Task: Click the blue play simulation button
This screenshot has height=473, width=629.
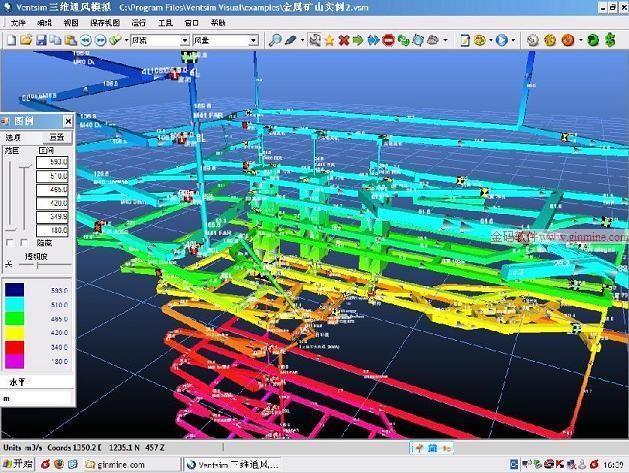Action: click(x=500, y=40)
